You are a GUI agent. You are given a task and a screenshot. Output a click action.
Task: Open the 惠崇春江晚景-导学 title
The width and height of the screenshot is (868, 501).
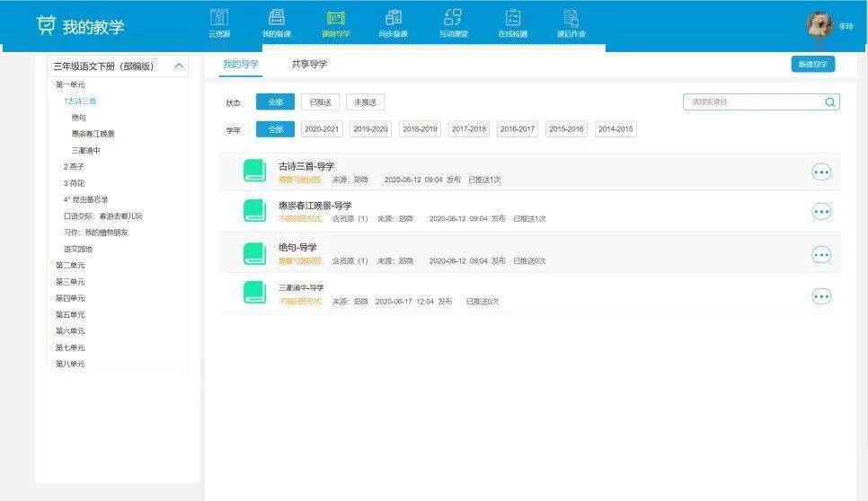click(x=315, y=205)
